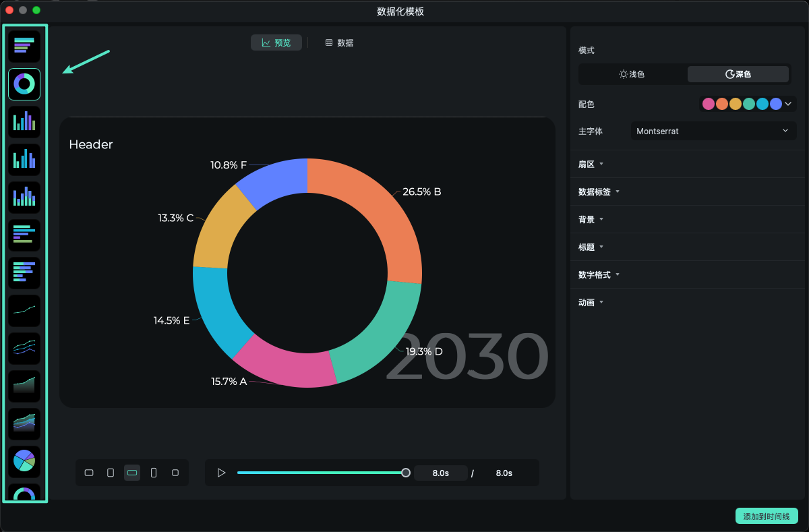The height and width of the screenshot is (532, 809).
Task: Switch mode to 浅色 light theme
Action: 631,74
